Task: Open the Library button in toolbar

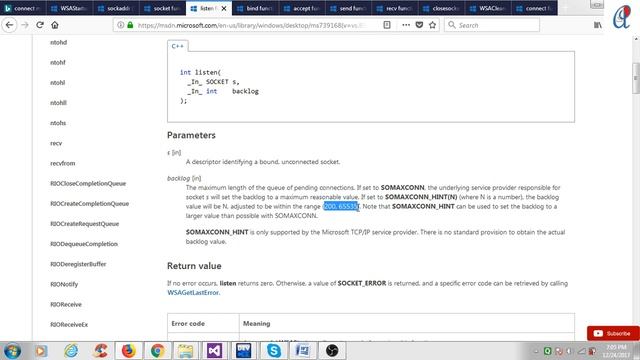Action: pyautogui.click(x=598, y=25)
